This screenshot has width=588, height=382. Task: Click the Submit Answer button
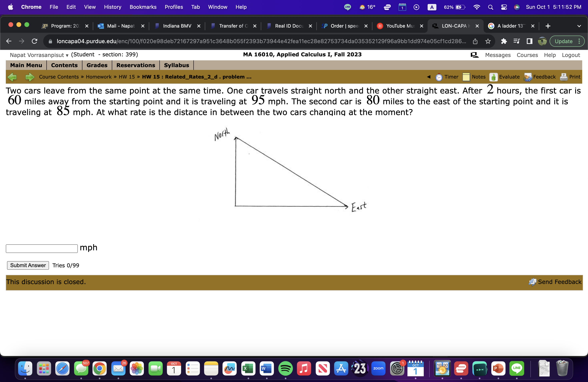[x=28, y=265]
